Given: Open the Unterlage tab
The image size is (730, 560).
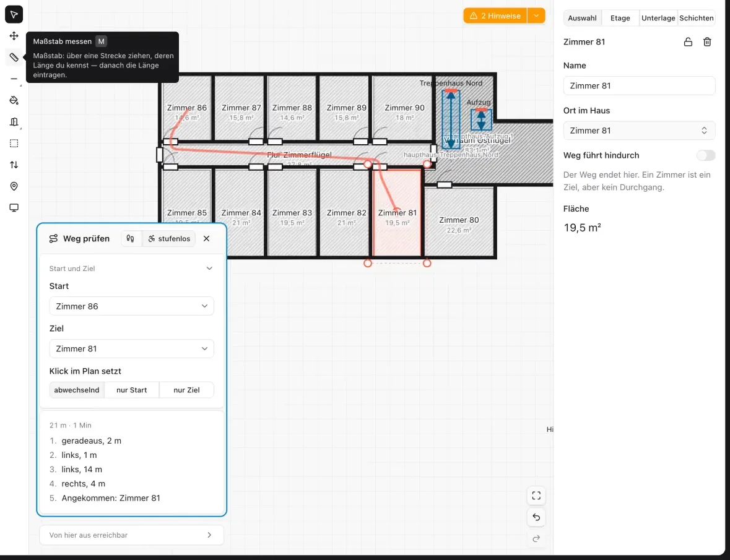Looking at the screenshot, I should tap(658, 18).
